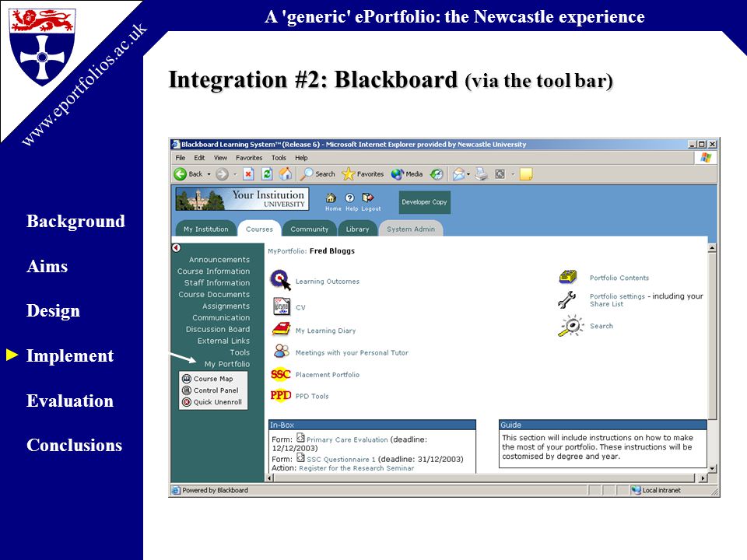747x560 pixels.
Task: Open Discussion Board link
Action: pos(218,329)
